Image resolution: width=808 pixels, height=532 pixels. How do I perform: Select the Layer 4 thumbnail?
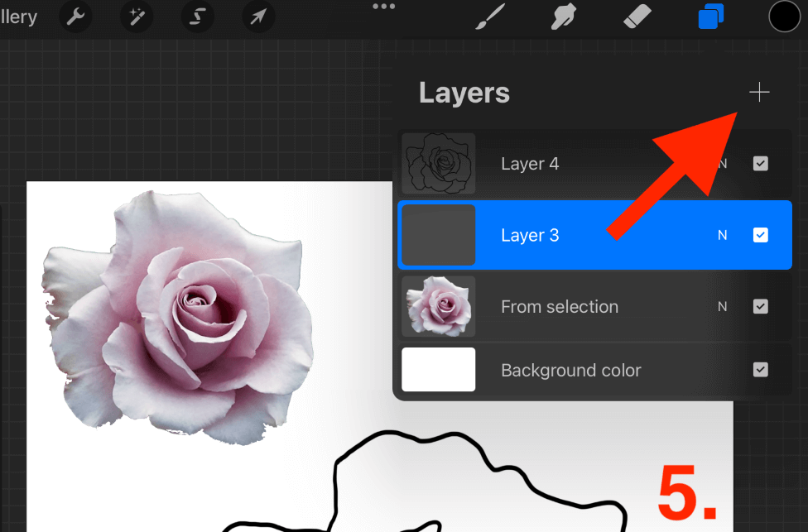pos(439,164)
